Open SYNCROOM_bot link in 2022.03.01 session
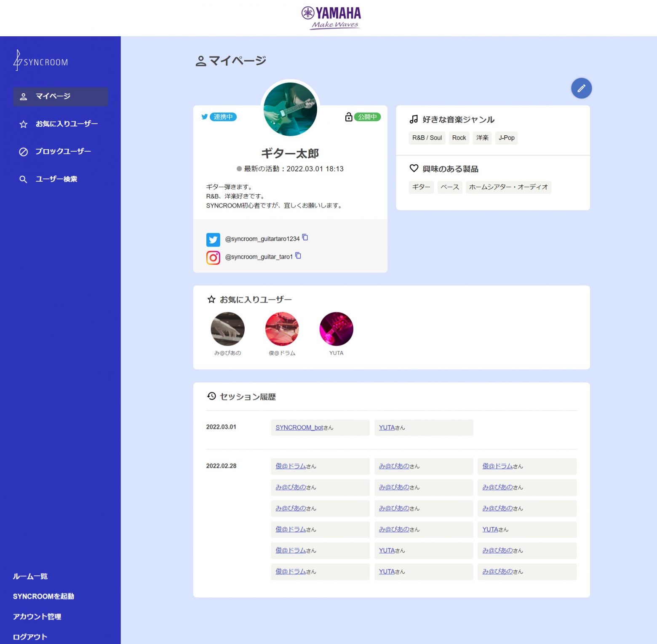The width and height of the screenshot is (657, 644). pyautogui.click(x=299, y=427)
